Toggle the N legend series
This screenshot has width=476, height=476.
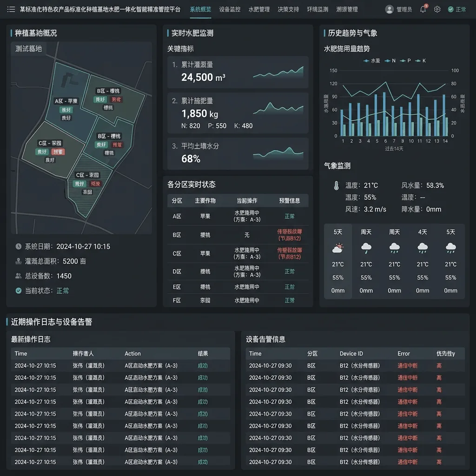click(390, 61)
